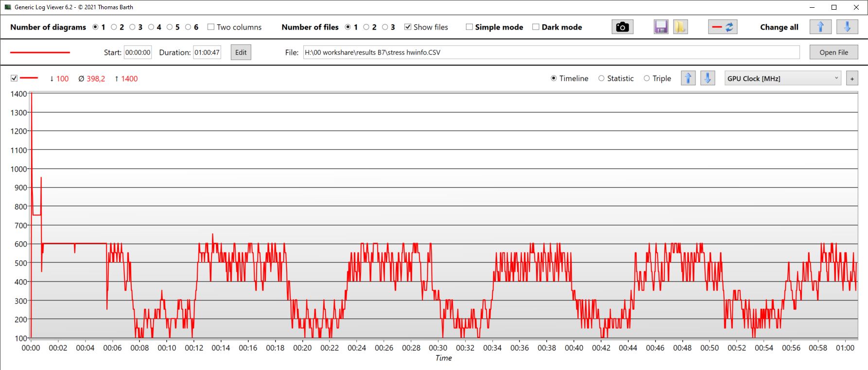Click the plus button to add series
Viewport: 868px width, 370px height.
[852, 79]
